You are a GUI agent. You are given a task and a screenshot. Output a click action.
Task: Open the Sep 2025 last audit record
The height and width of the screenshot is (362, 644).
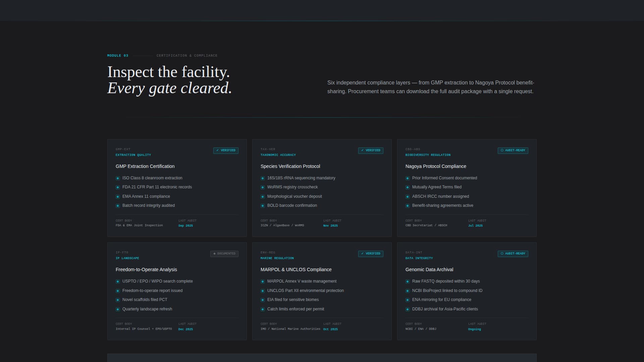pyautogui.click(x=185, y=226)
